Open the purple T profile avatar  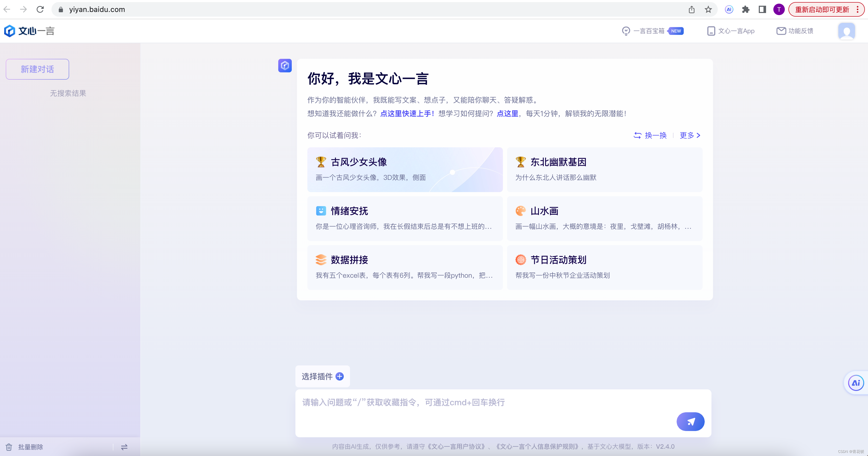click(x=779, y=9)
